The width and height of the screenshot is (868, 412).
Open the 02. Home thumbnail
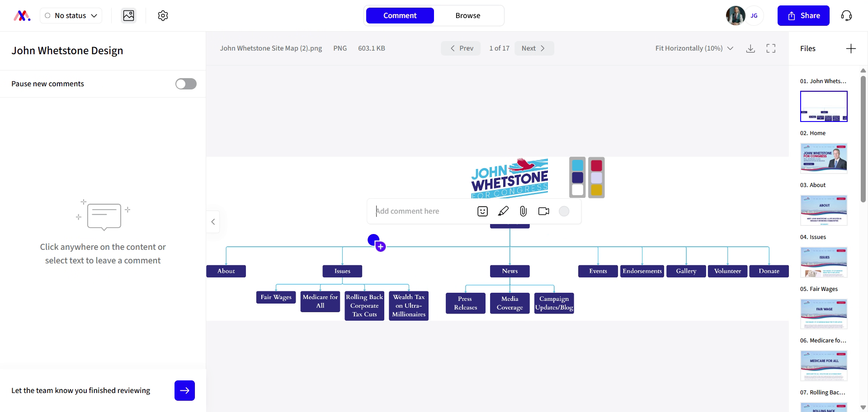click(824, 159)
